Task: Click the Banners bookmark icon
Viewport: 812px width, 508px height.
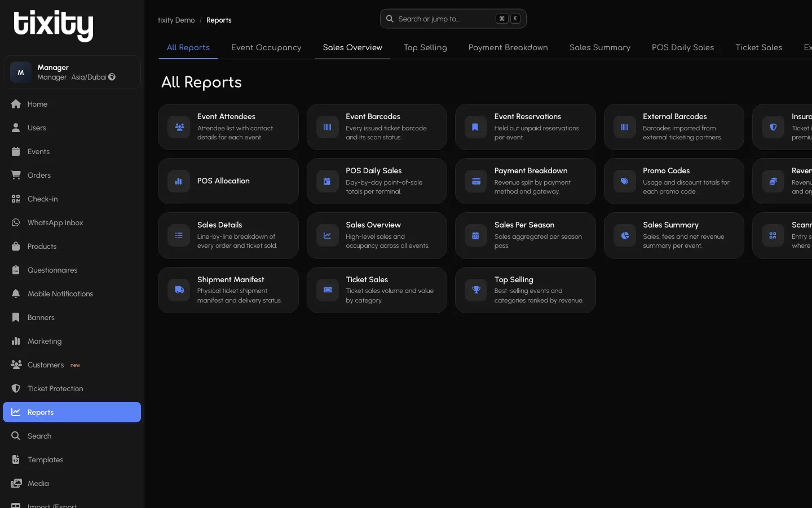Action: tap(16, 317)
